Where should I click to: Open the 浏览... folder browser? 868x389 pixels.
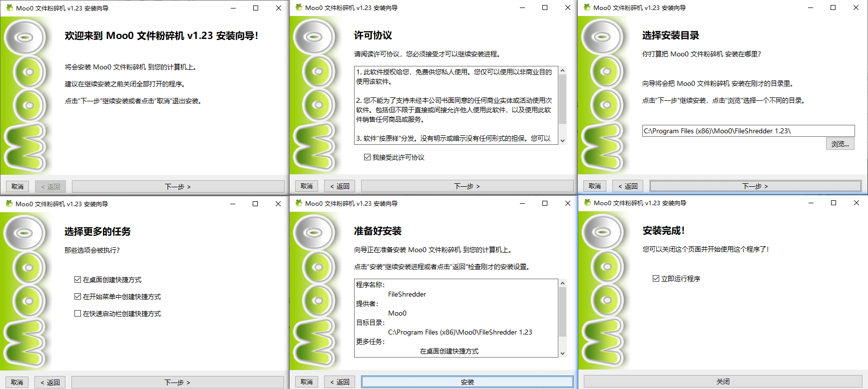coord(840,144)
